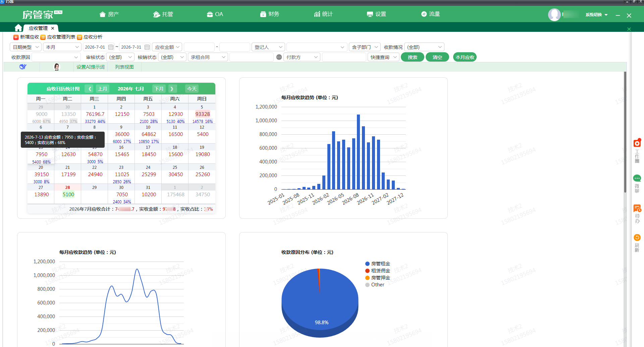The height and width of the screenshot is (347, 644).
Task: Open the 应收分析 analysis view
Action: tap(90, 37)
